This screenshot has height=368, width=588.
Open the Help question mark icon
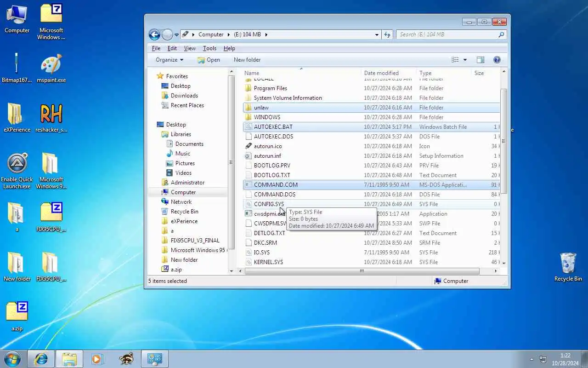click(x=497, y=60)
